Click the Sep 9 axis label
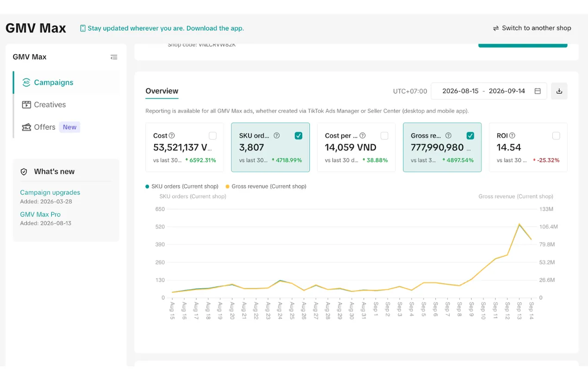This screenshot has height=380, width=588. coord(471,310)
